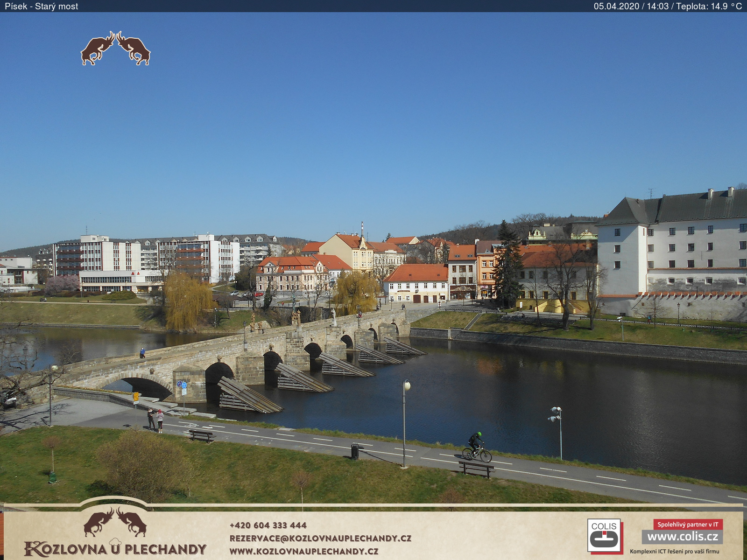The height and width of the screenshot is (560, 747).
Task: Click the yellow sign post by the bridge entrance
Action: pyautogui.click(x=136, y=397)
